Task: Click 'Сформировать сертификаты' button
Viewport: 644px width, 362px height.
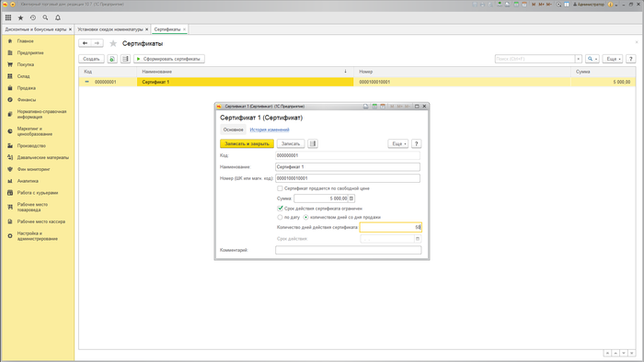Action: click(x=168, y=59)
